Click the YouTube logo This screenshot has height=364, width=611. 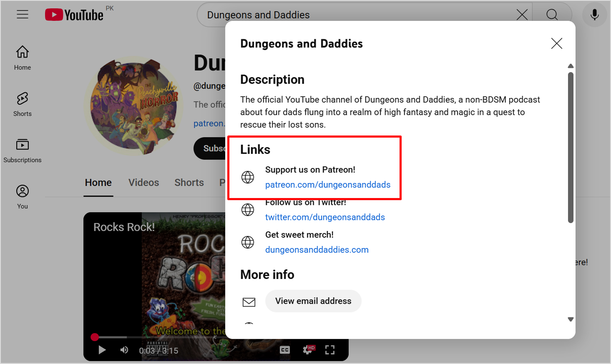[x=74, y=15]
